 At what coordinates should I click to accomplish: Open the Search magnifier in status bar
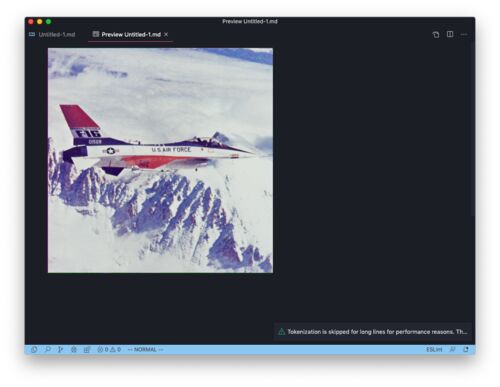pyautogui.click(x=47, y=350)
